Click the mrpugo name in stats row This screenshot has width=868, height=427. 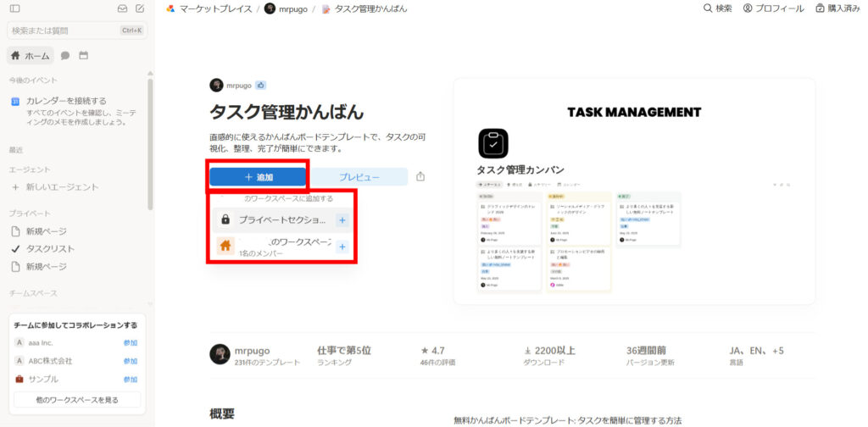pos(253,350)
